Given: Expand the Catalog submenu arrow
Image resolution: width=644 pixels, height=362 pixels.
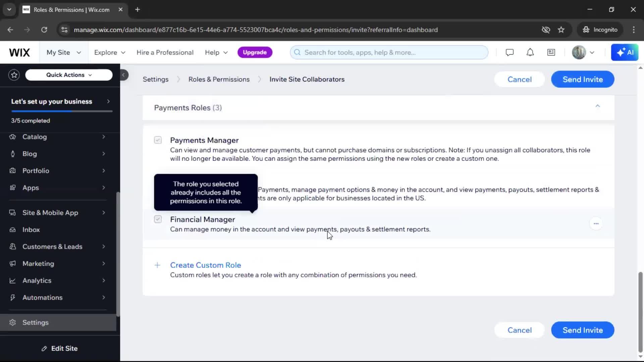Looking at the screenshot, I should click(104, 137).
